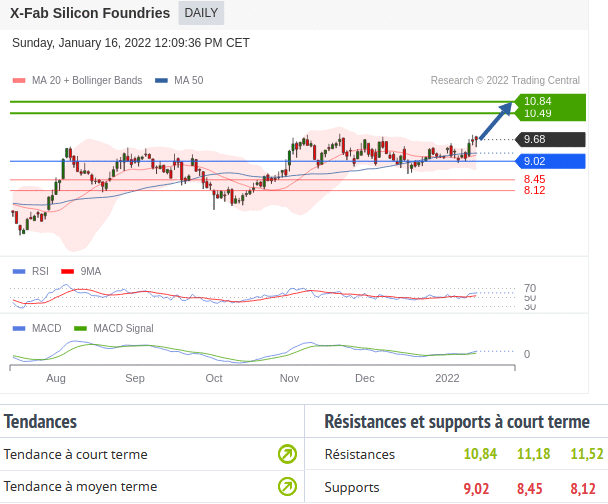This screenshot has width=608, height=504.
Task: Click the 10,84 resistance value in table
Action: point(480,454)
